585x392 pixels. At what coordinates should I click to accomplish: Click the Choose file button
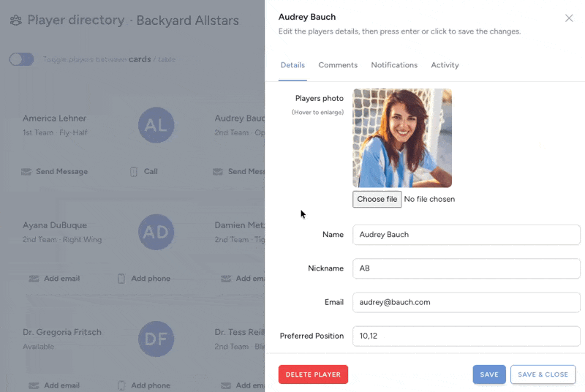click(x=377, y=199)
